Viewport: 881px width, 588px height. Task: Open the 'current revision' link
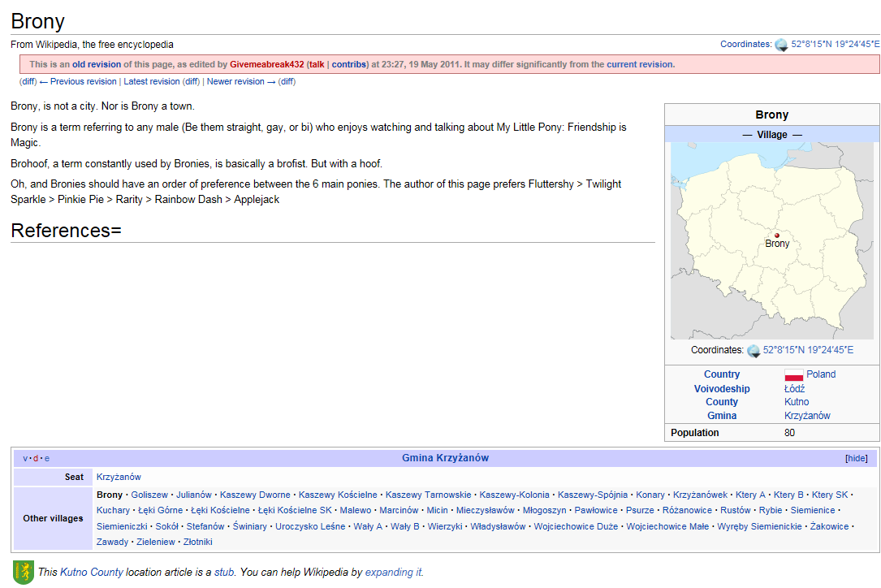point(639,64)
